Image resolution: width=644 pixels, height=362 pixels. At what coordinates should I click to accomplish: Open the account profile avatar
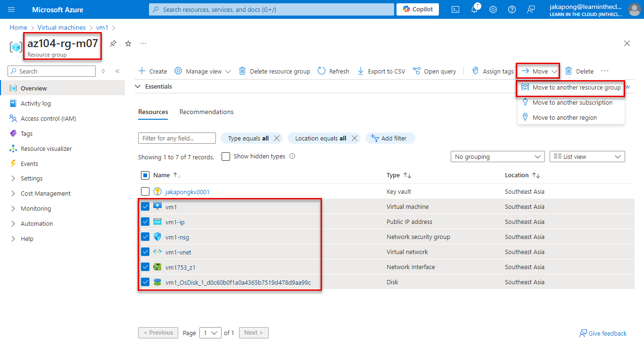[635, 9]
